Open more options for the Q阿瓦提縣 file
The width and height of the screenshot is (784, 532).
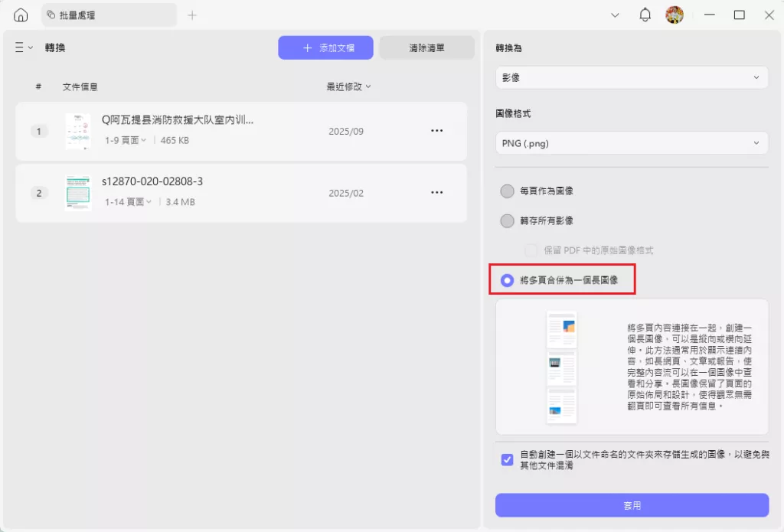(437, 130)
